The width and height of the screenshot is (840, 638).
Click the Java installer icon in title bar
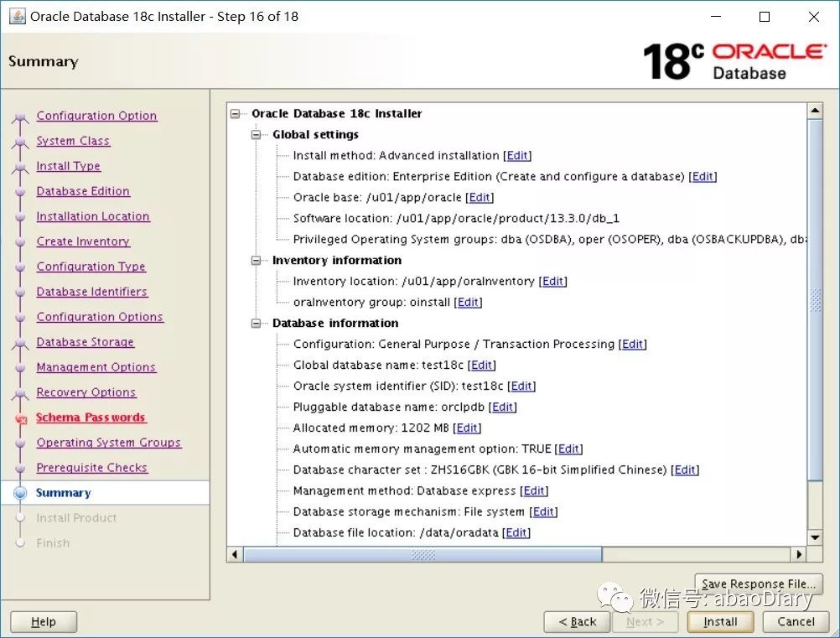[x=17, y=17]
